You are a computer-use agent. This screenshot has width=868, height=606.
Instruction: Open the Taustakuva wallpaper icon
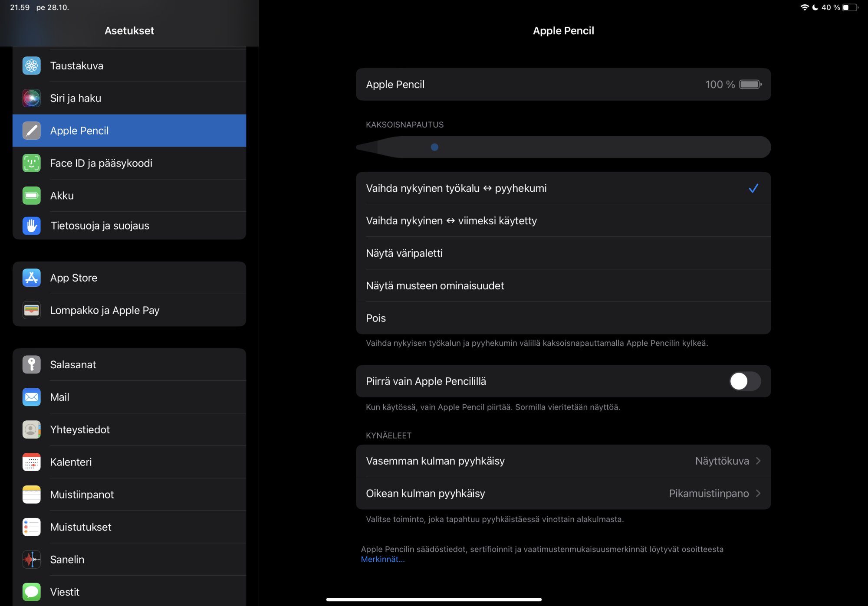(32, 66)
